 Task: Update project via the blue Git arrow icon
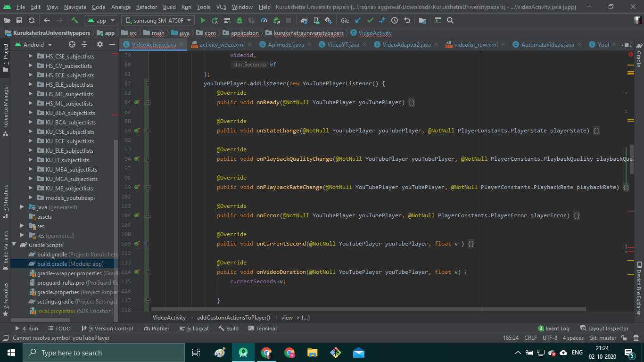pos(358,21)
